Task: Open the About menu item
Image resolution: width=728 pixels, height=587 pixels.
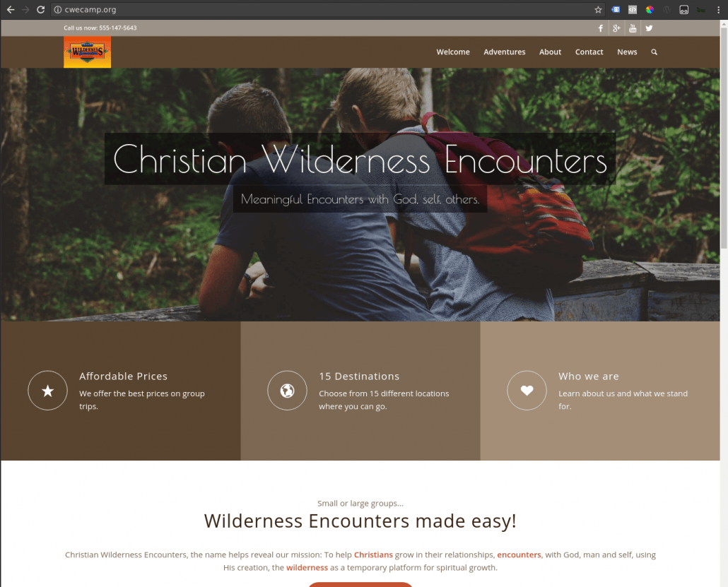Action: click(x=550, y=52)
